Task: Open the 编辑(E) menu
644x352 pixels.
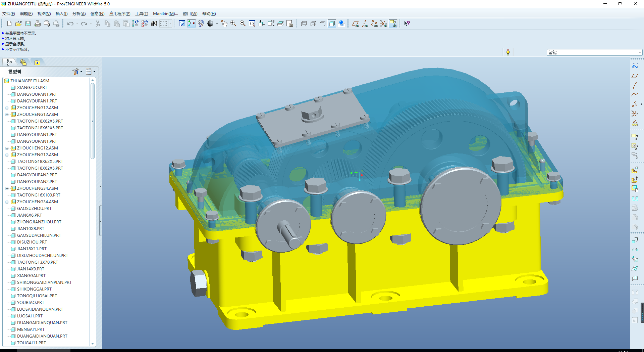Action: [x=26, y=14]
